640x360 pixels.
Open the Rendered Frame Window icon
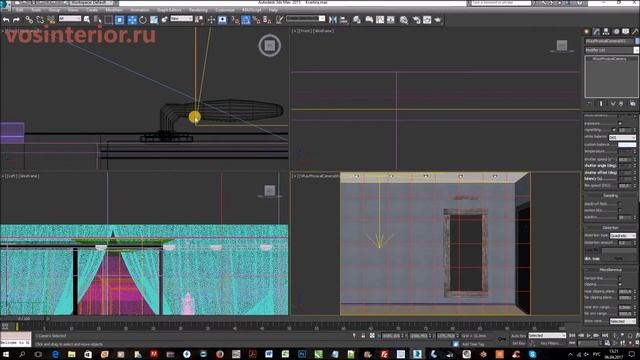click(427, 20)
